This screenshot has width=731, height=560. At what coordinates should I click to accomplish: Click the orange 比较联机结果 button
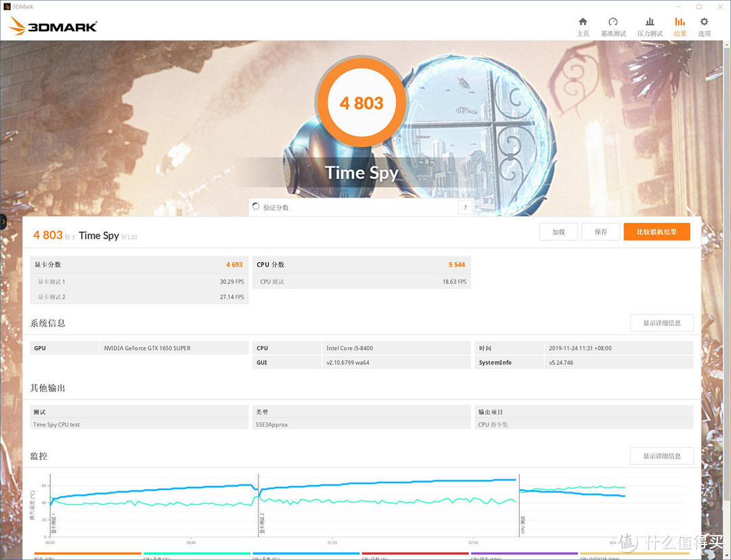657,232
